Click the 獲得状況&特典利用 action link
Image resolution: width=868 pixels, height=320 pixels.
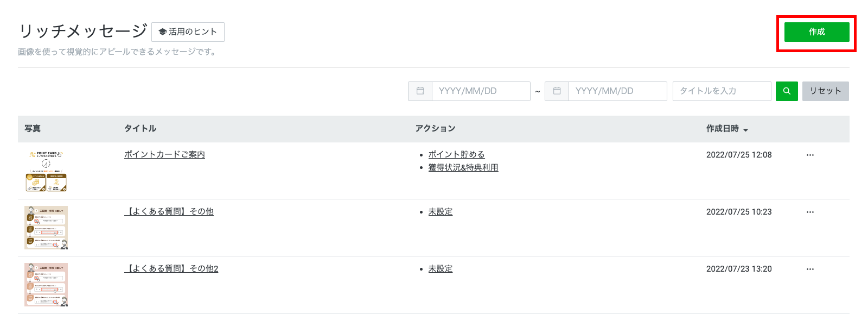pos(463,168)
